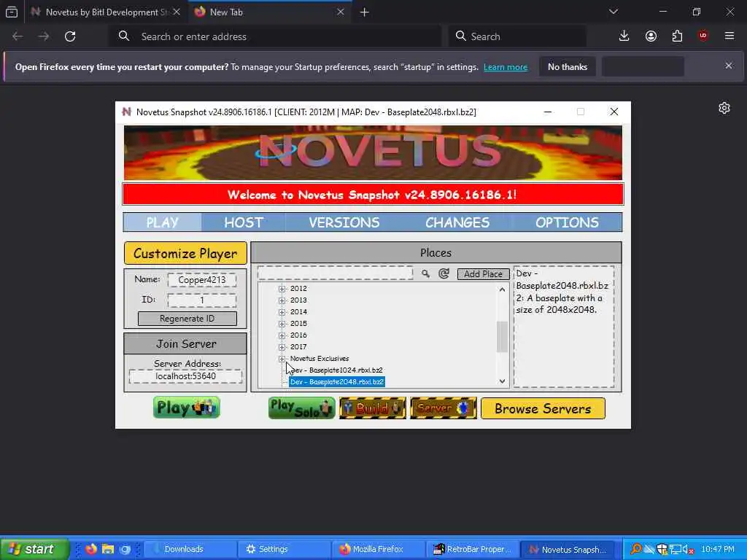Switch to Settings taskbar window

(284, 549)
